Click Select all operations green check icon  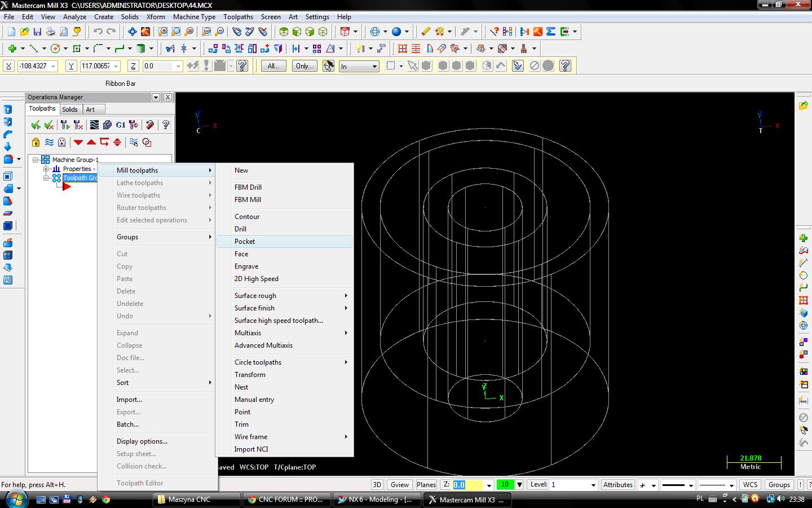click(x=36, y=125)
